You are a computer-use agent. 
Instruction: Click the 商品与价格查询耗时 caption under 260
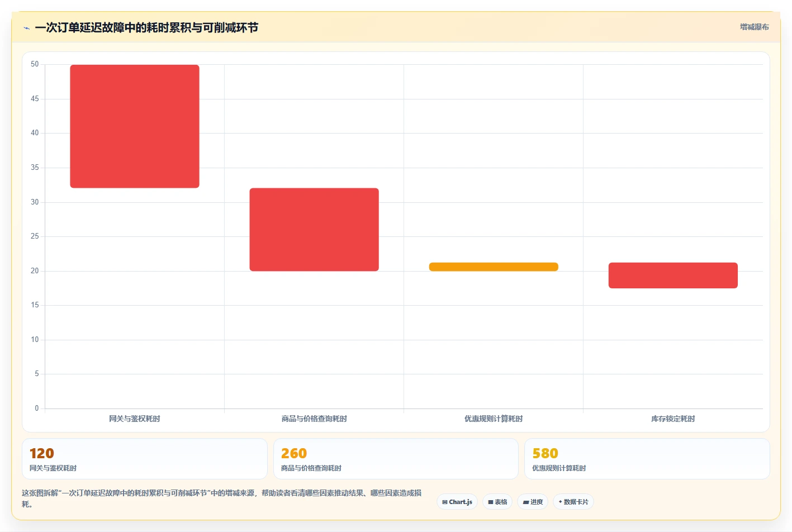coord(311,468)
